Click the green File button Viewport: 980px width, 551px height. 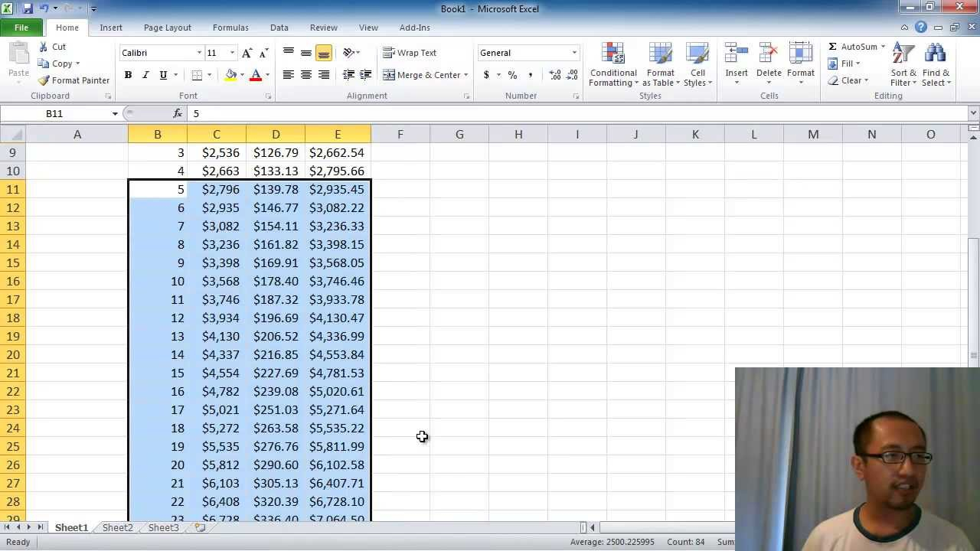click(x=21, y=28)
